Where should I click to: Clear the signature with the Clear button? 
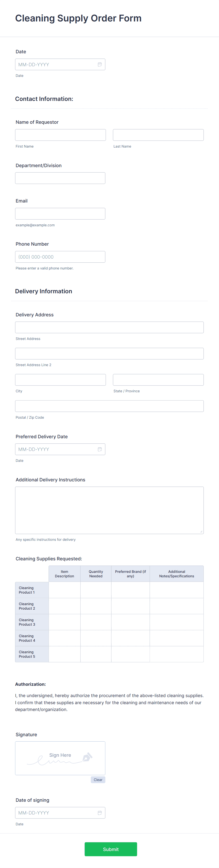pyautogui.click(x=98, y=780)
